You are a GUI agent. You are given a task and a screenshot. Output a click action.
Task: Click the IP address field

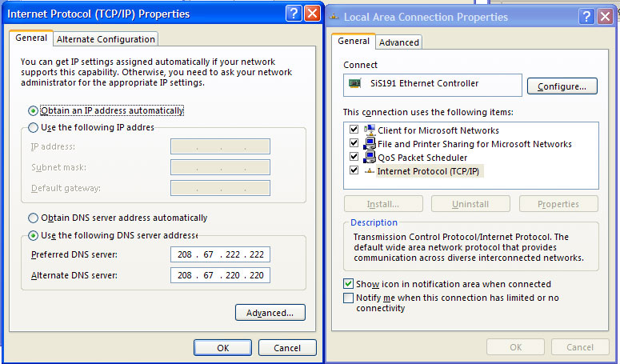[x=220, y=146]
